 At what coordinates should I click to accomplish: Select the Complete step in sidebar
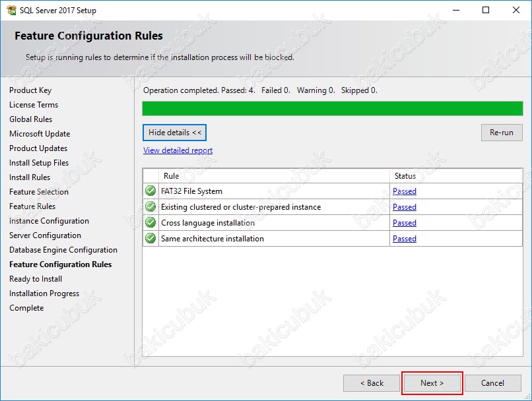point(26,308)
